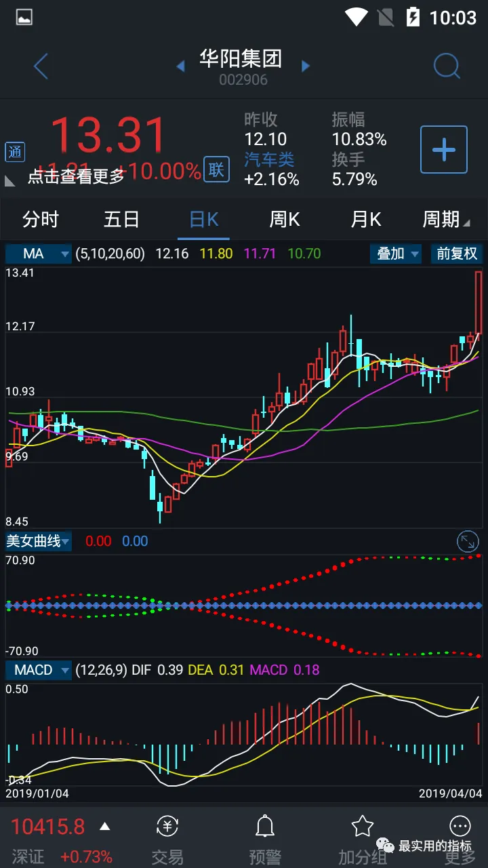Screen dimensions: 488x868
Task: Tap WiFi indicator in status bar
Action: 356,17
